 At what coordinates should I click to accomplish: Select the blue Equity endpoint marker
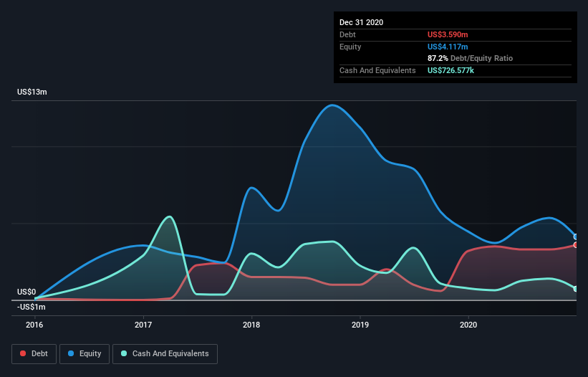click(576, 237)
